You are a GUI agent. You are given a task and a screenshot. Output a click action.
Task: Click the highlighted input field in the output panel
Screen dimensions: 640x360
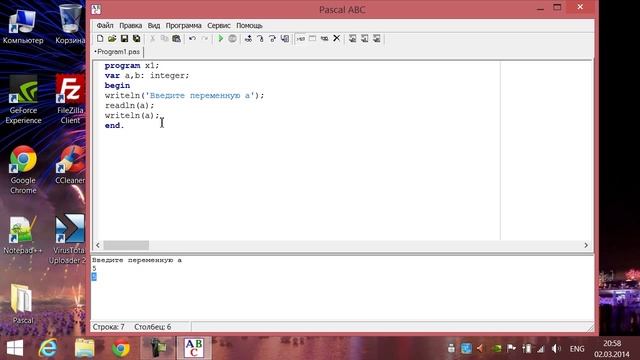click(x=94, y=277)
